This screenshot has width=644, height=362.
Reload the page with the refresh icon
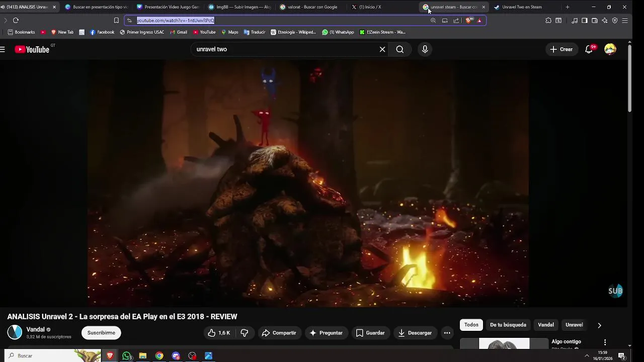click(x=16, y=21)
